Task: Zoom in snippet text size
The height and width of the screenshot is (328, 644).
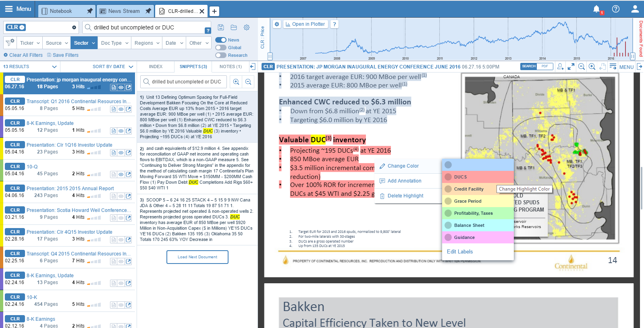Action: [x=236, y=82]
